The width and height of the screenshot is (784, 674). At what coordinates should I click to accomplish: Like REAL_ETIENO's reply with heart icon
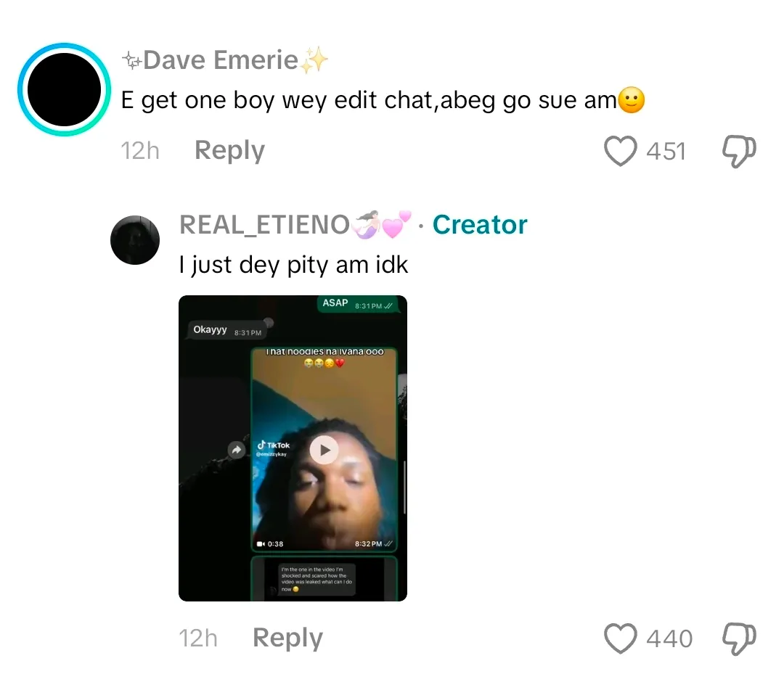[x=621, y=638]
